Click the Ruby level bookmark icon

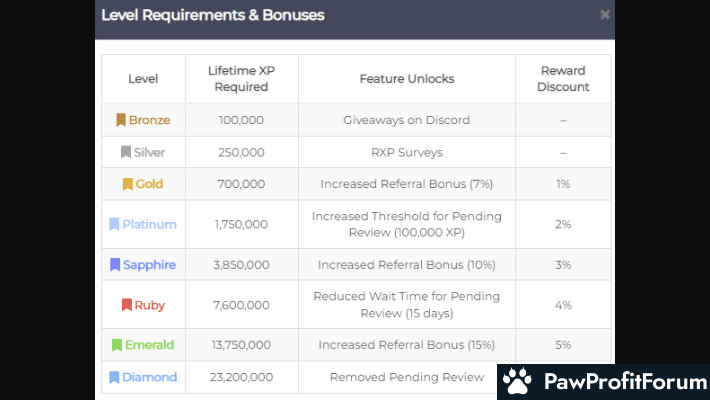(x=126, y=305)
